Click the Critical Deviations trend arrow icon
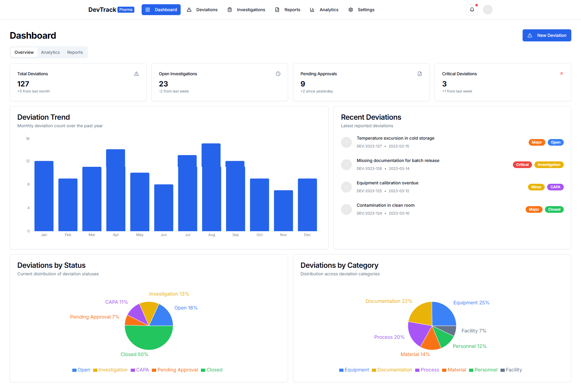 [561, 74]
